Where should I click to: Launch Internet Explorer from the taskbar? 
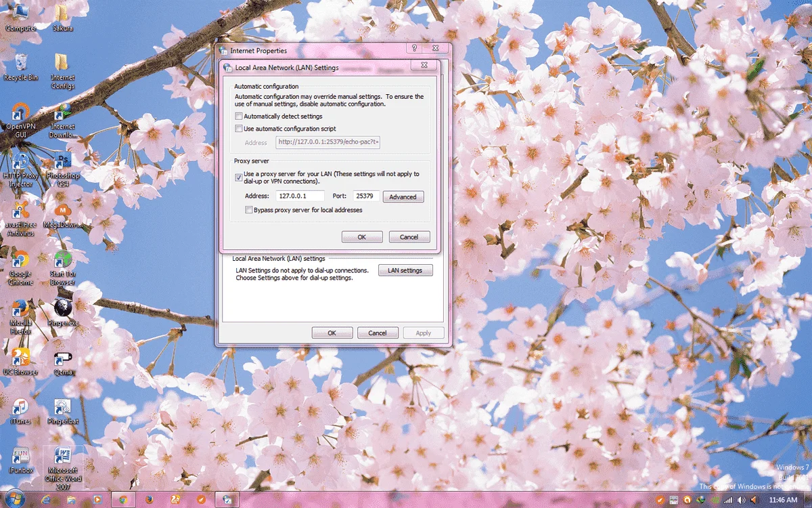(46, 499)
